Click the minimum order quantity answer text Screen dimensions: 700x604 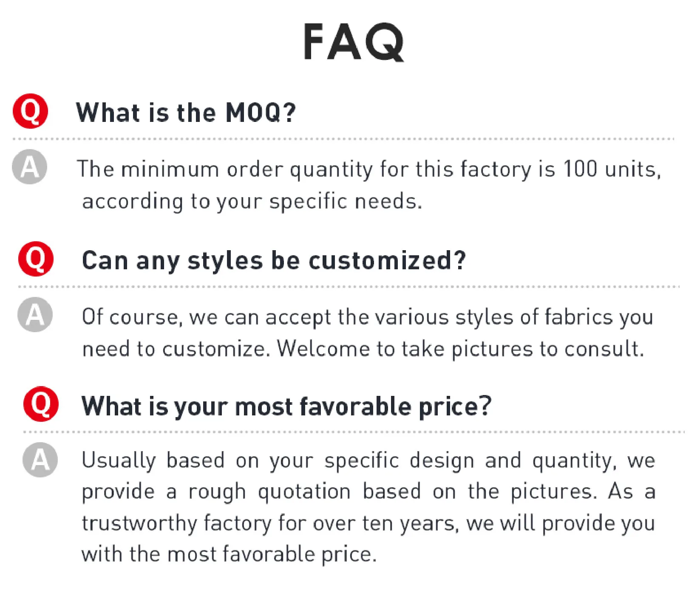369,169
